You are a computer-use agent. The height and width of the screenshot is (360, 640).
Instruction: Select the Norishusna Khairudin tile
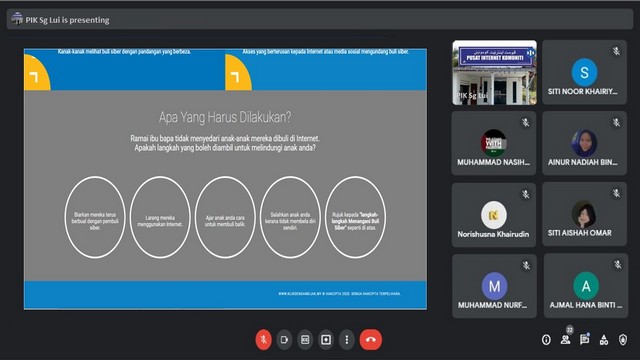(x=494, y=215)
